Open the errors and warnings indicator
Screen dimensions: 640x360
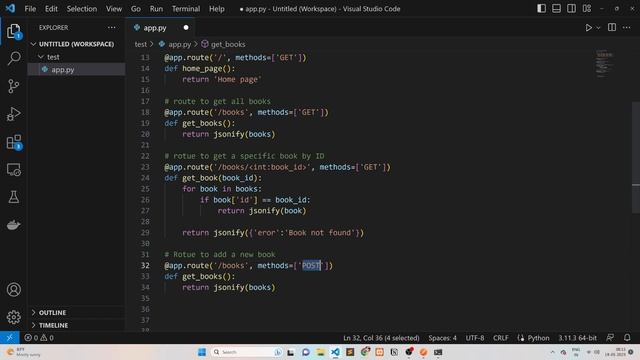pos(39,338)
